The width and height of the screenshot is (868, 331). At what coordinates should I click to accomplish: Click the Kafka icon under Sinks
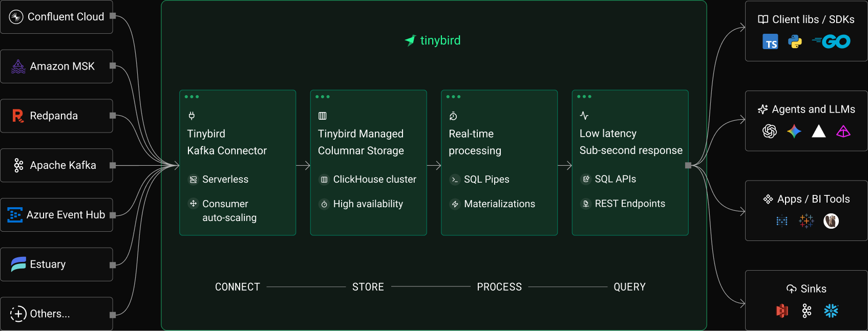pyautogui.click(x=807, y=311)
